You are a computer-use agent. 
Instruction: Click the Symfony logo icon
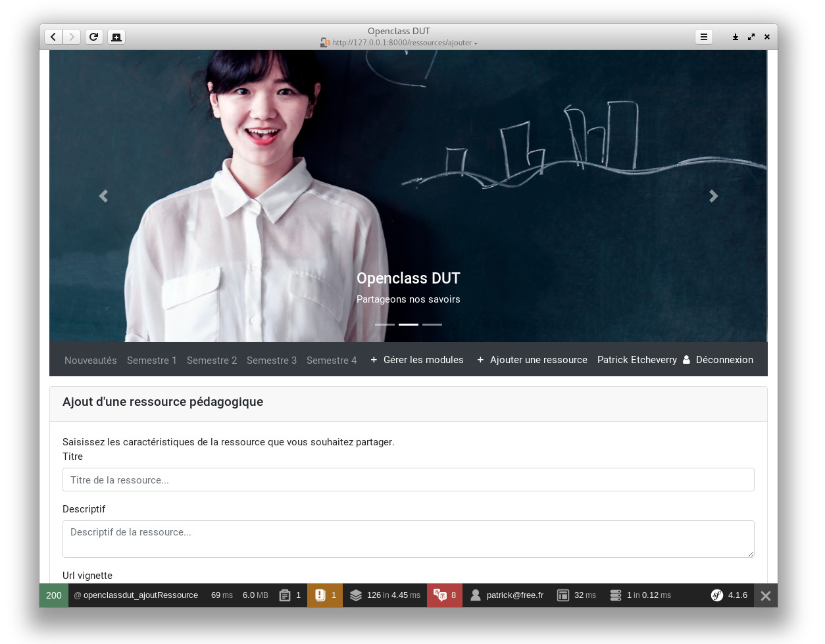click(x=717, y=595)
